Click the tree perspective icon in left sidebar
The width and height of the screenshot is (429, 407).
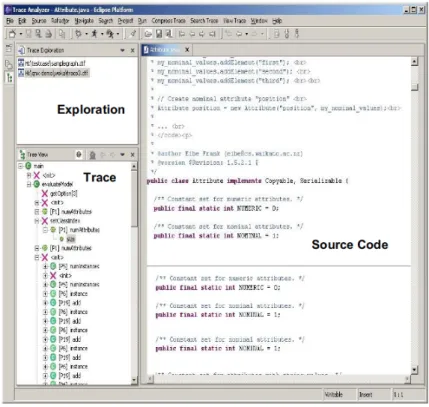9,78
